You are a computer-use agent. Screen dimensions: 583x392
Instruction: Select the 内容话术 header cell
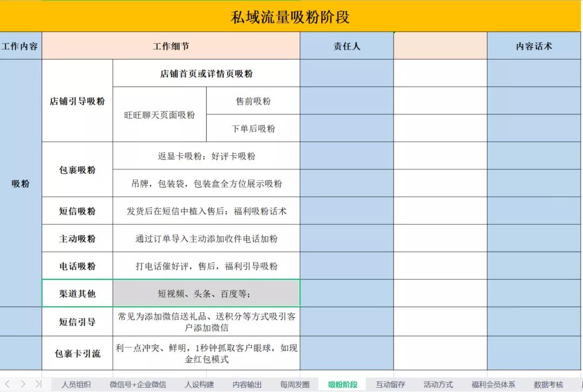[x=534, y=46]
